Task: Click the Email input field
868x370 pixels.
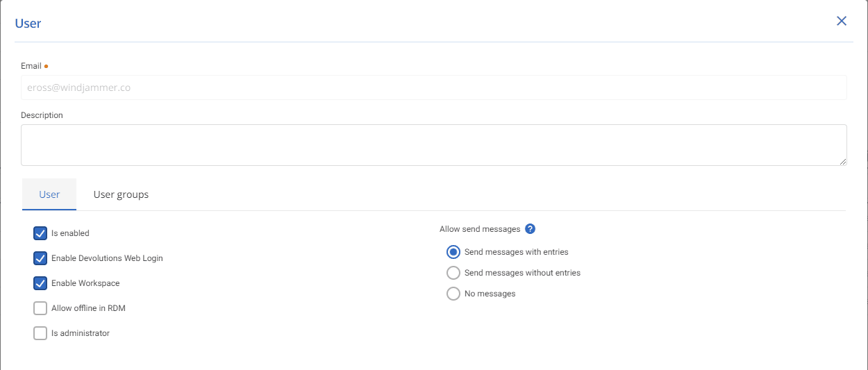Action: 433,88
